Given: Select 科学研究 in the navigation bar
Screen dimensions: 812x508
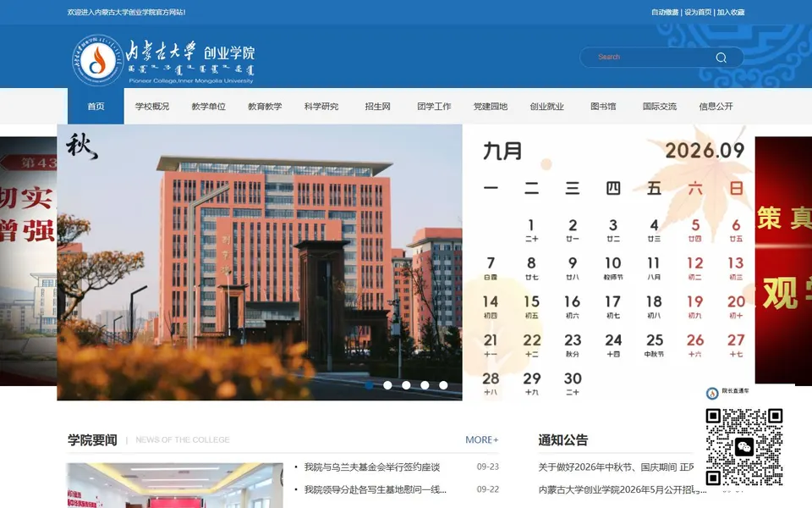Looking at the screenshot, I should click(x=321, y=107).
